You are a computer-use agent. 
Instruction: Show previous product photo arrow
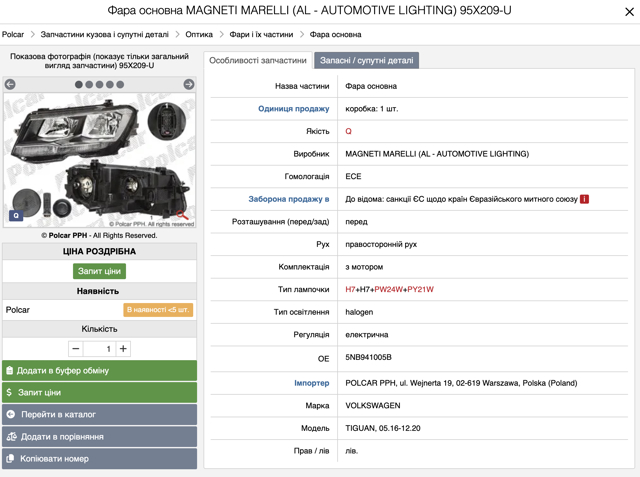[10, 84]
